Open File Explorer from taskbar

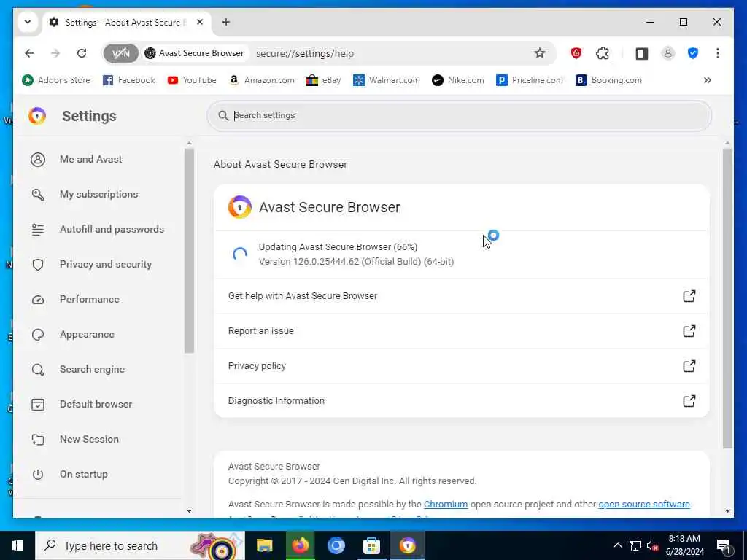(x=264, y=545)
